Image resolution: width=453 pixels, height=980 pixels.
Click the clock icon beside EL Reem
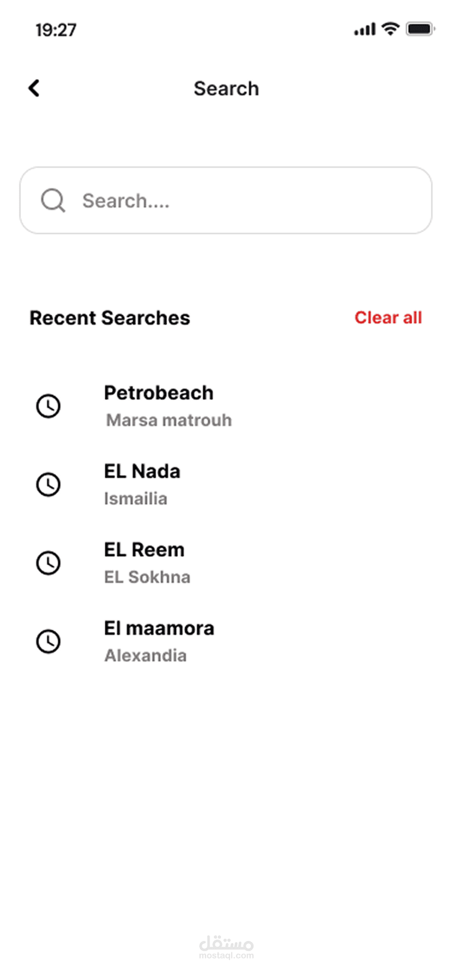[x=49, y=563]
